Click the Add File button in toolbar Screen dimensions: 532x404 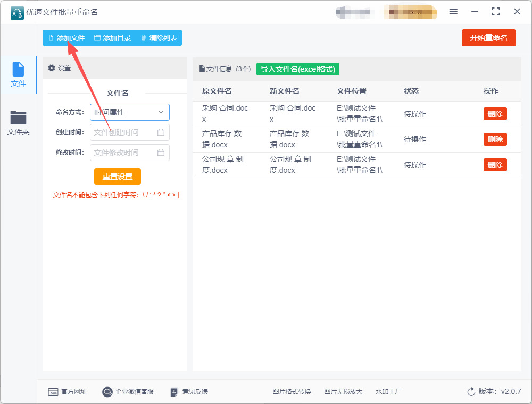[x=66, y=38]
